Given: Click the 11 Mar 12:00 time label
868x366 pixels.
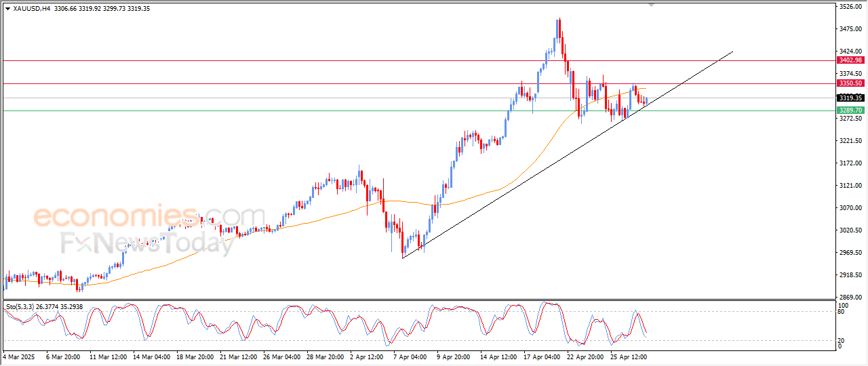Looking at the screenshot, I should pos(107,357).
